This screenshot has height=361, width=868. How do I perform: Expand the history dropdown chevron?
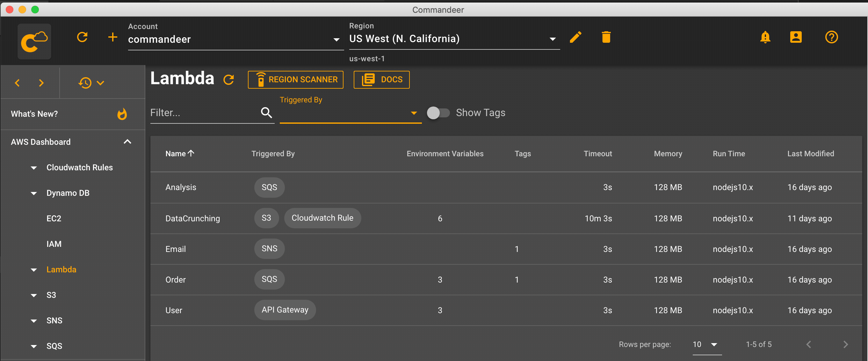tap(100, 83)
